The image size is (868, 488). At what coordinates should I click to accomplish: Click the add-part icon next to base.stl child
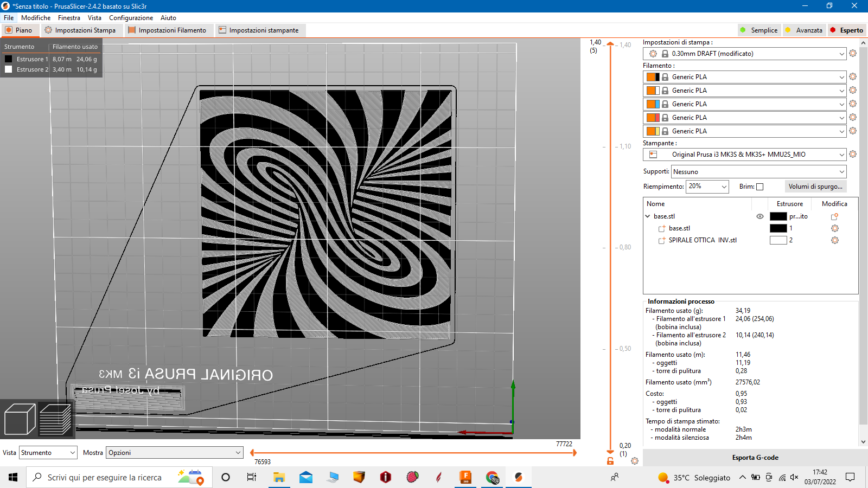[661, 228]
